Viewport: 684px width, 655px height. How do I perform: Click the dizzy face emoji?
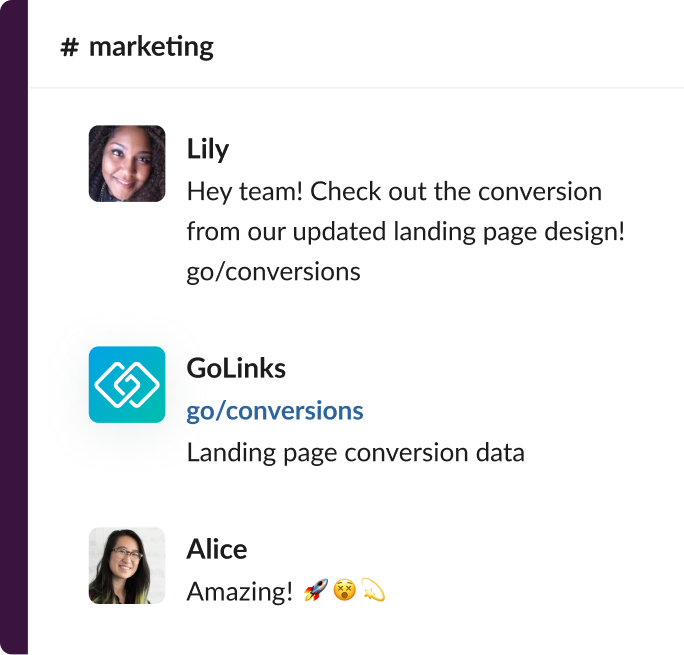coord(344,591)
